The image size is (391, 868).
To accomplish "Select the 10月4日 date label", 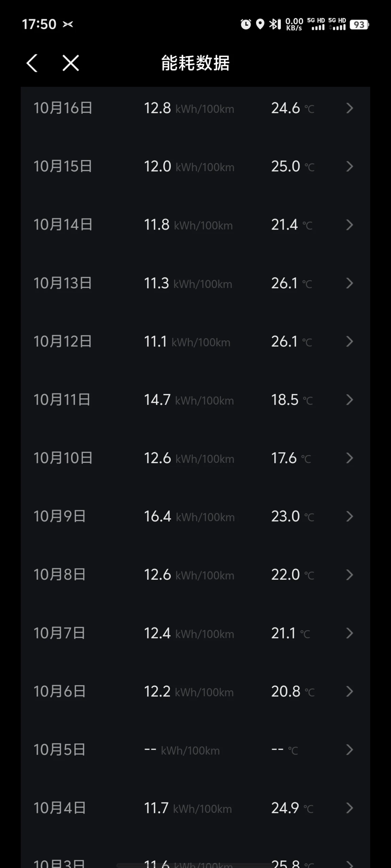I will point(60,808).
